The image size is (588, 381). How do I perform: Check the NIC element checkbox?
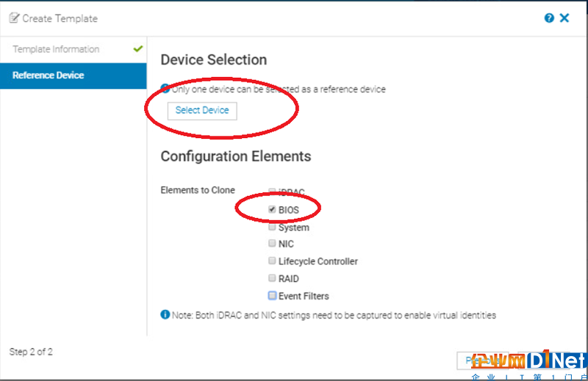(x=272, y=244)
